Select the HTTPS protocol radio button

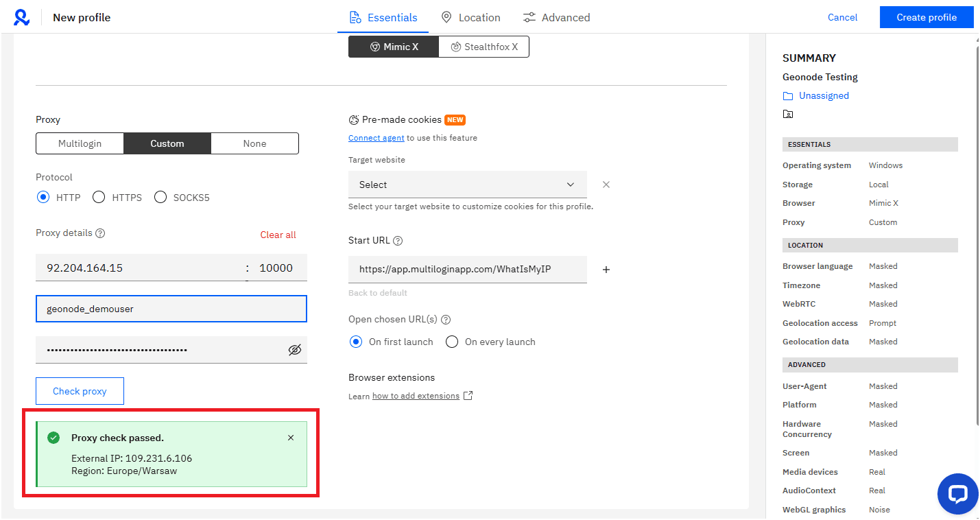click(99, 198)
